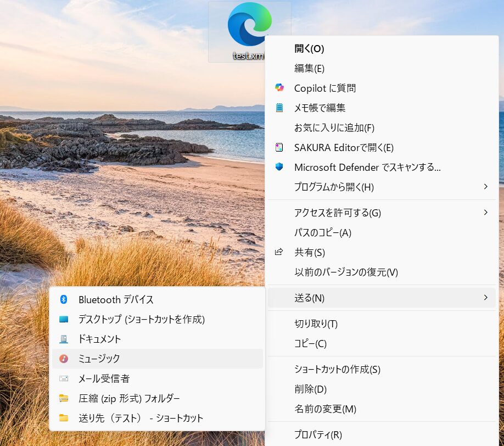Click the Microsoft Defender shield icon
Screen dimensions: 504x446
[279, 166]
